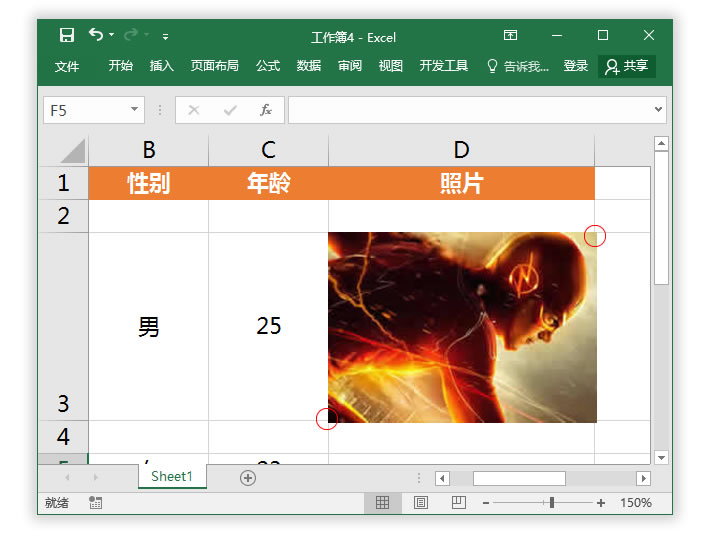The image size is (710, 536).
Task: Click the Ribbon Display Options icon
Action: [x=511, y=36]
